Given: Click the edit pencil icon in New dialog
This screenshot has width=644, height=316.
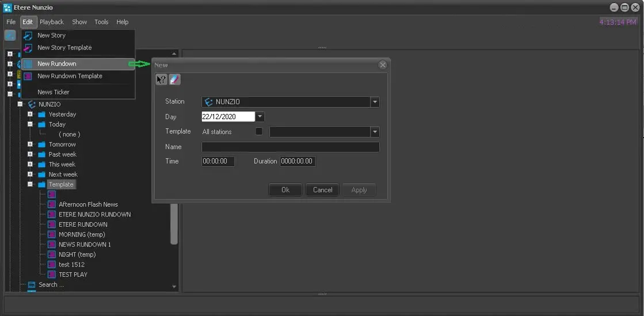Looking at the screenshot, I should [175, 79].
